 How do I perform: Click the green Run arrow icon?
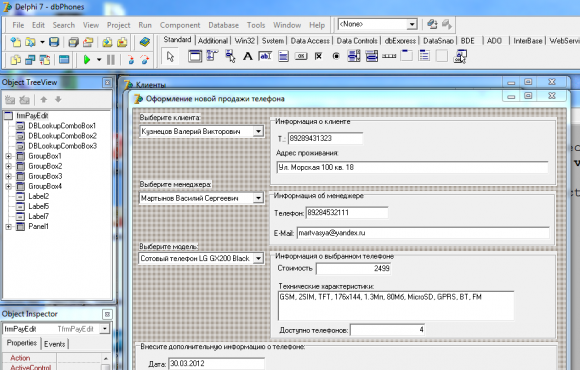point(87,60)
